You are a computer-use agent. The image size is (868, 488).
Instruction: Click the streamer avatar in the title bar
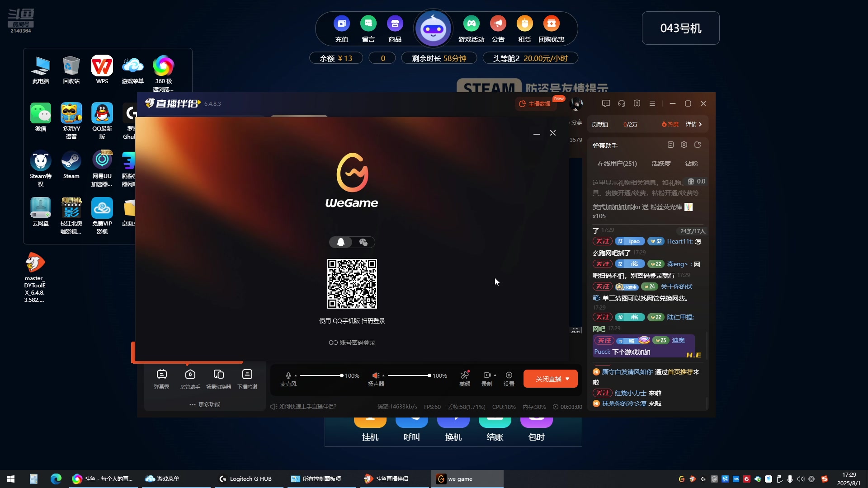tap(576, 103)
